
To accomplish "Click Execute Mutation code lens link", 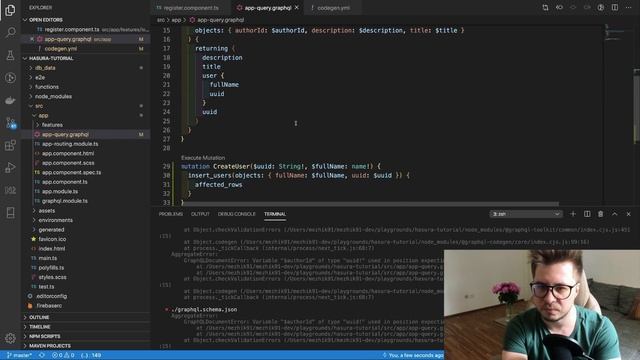I will (x=203, y=158).
